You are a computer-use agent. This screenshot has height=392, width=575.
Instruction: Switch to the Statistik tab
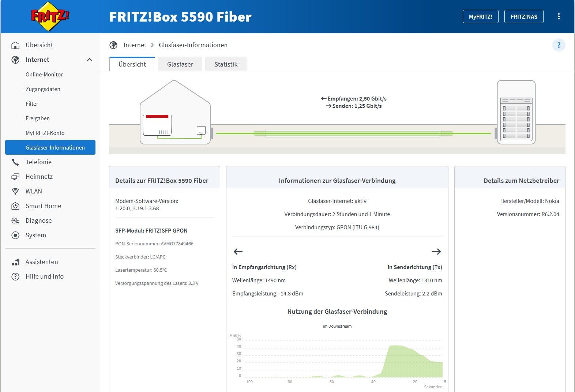[226, 64]
